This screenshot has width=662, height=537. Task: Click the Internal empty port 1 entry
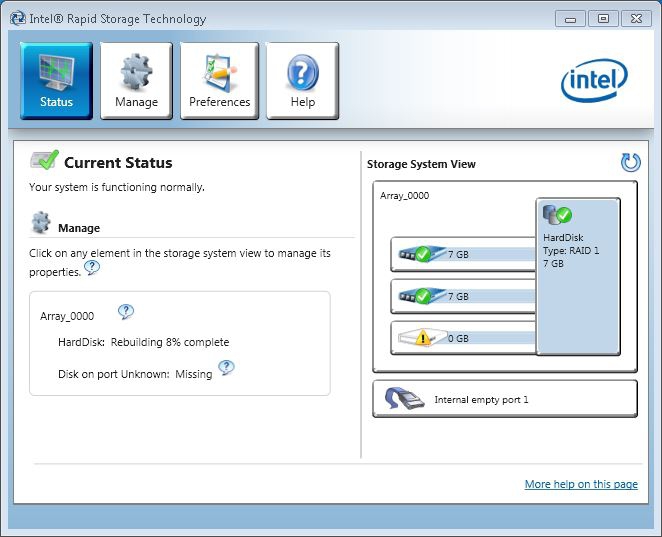505,399
